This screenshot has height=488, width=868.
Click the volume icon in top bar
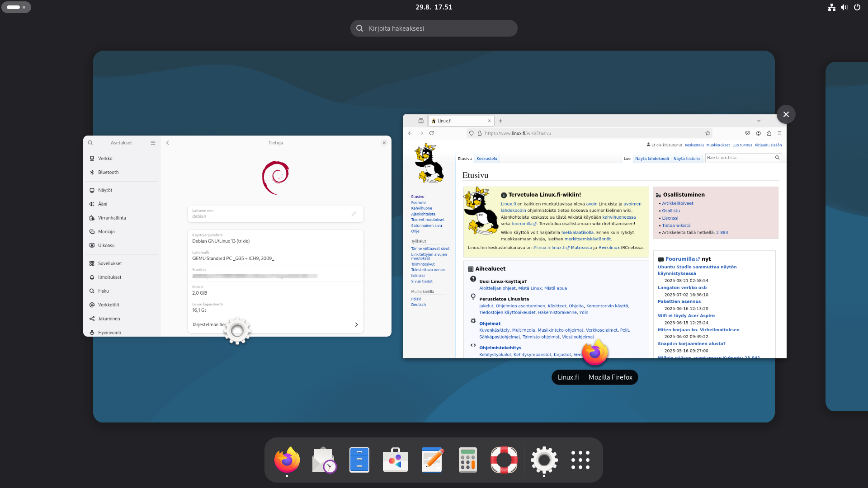pyautogui.click(x=844, y=7)
